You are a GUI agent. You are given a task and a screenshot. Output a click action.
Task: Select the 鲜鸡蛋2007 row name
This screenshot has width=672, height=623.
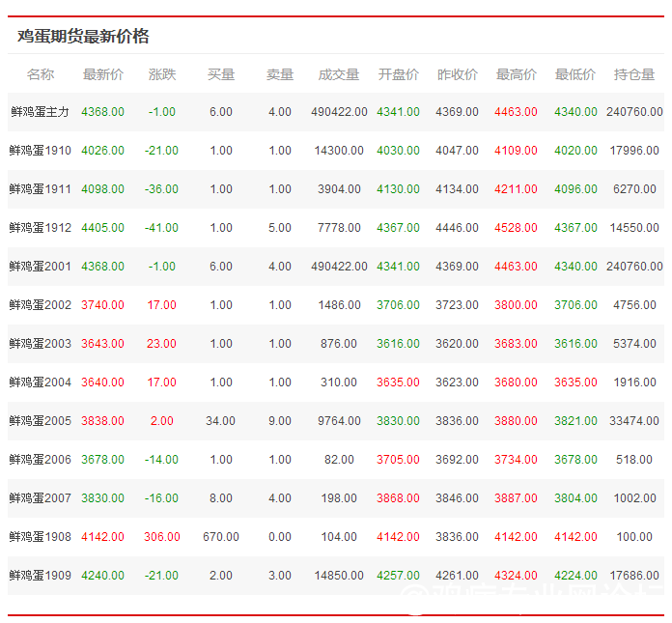[x=40, y=497]
